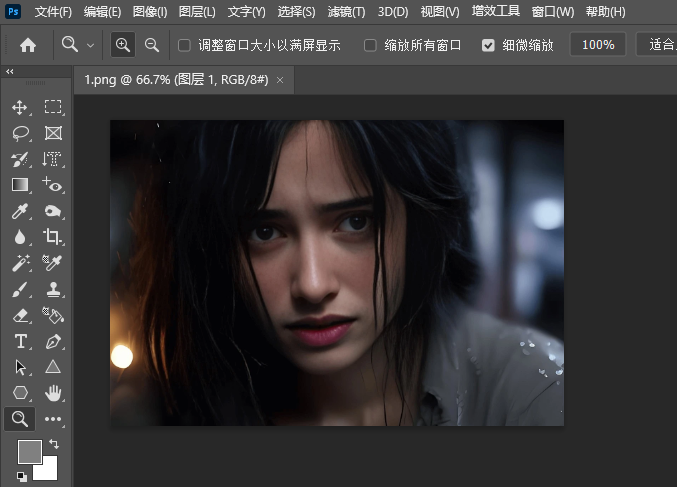Open the 视图(V) menu
This screenshot has width=677, height=487.
coord(440,12)
